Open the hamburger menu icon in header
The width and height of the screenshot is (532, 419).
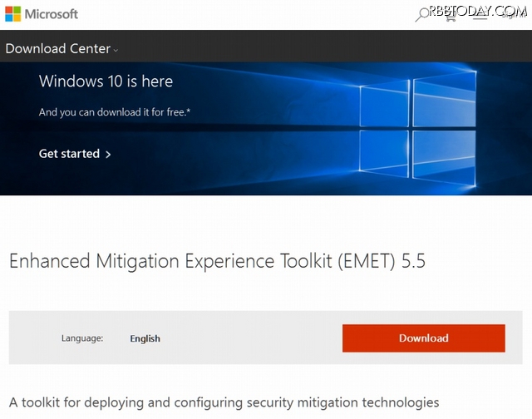pyautogui.click(x=480, y=16)
